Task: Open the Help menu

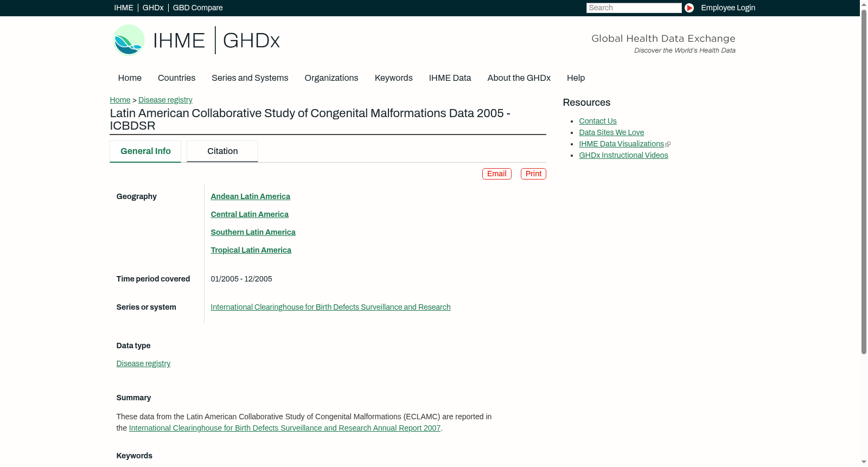Action: tap(576, 78)
